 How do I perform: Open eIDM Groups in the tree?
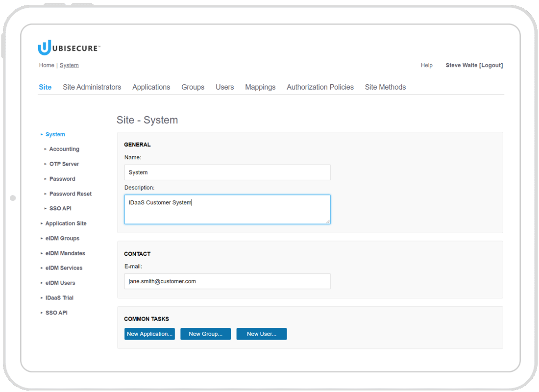pos(63,238)
